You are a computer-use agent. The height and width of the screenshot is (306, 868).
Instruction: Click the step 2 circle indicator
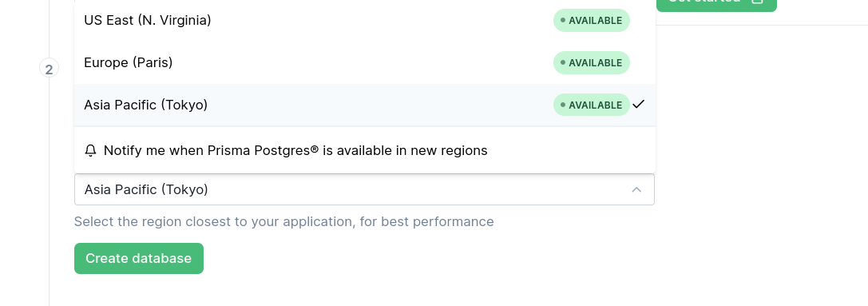point(49,70)
